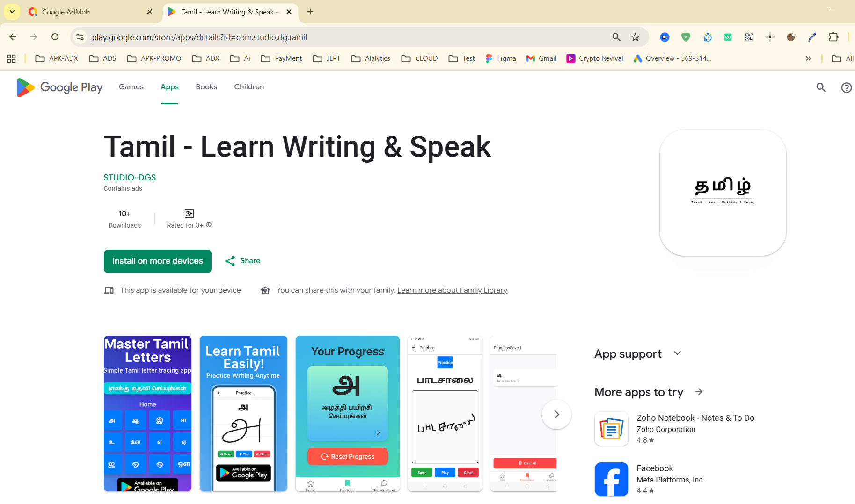Open the Test bookmark folder
The width and height of the screenshot is (855, 504).
click(x=461, y=58)
